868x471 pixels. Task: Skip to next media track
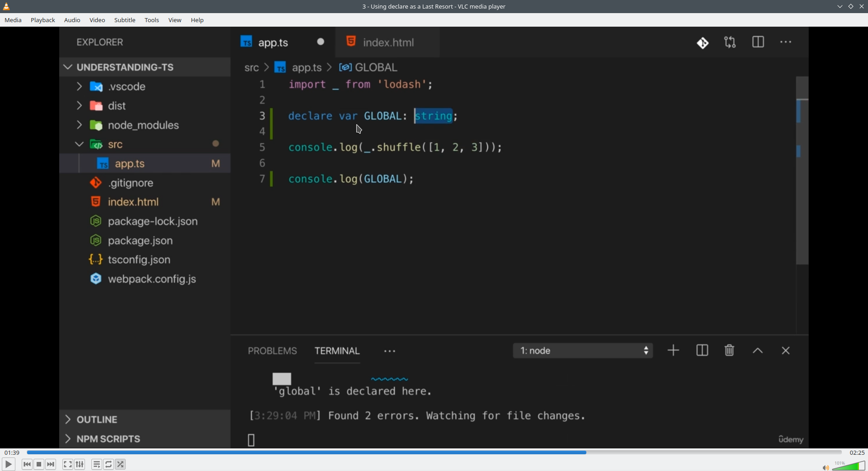[51, 464]
